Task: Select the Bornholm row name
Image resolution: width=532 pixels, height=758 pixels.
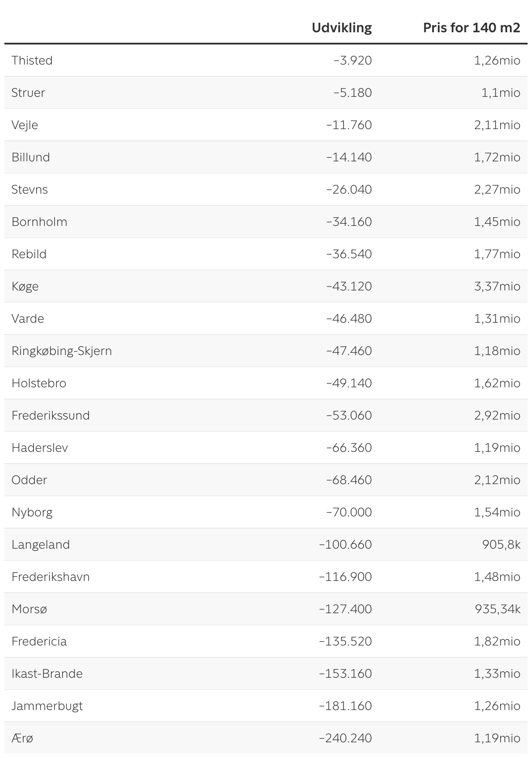Action: click(x=39, y=222)
